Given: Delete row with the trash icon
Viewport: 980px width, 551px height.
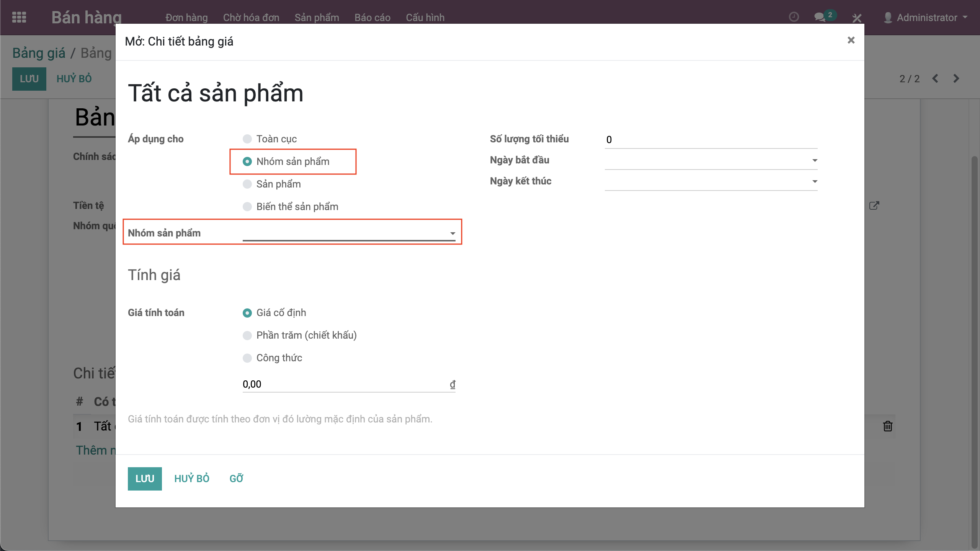Looking at the screenshot, I should 887,426.
